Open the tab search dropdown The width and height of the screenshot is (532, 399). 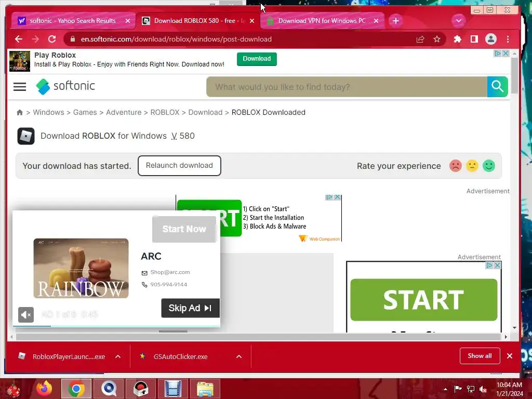(x=458, y=21)
